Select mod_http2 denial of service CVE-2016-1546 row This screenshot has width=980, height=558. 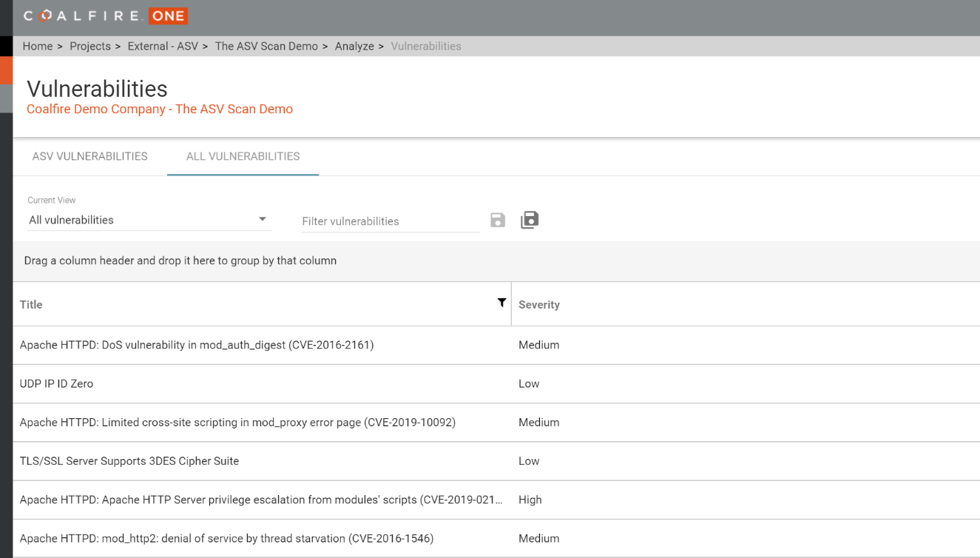click(496, 538)
